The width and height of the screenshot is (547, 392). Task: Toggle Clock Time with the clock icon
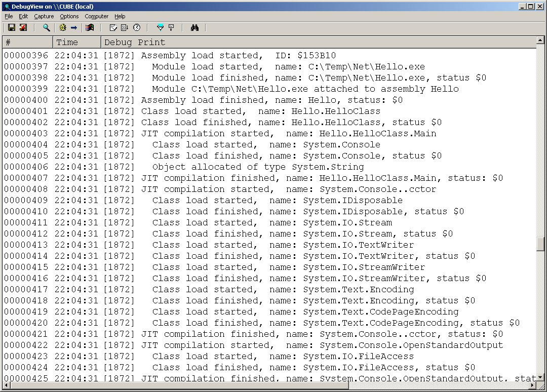[x=136, y=27]
